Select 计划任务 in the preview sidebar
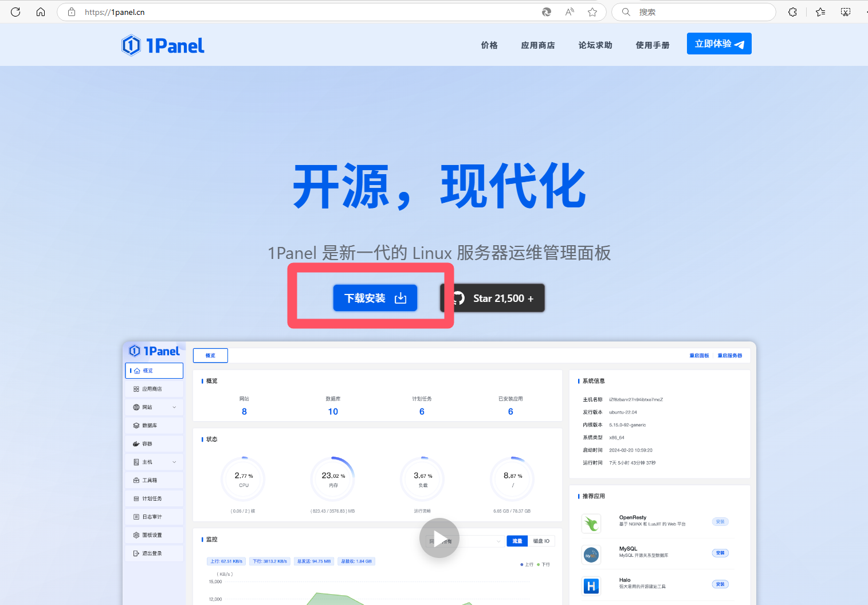Screen dimensions: 868x605 [x=154, y=498]
